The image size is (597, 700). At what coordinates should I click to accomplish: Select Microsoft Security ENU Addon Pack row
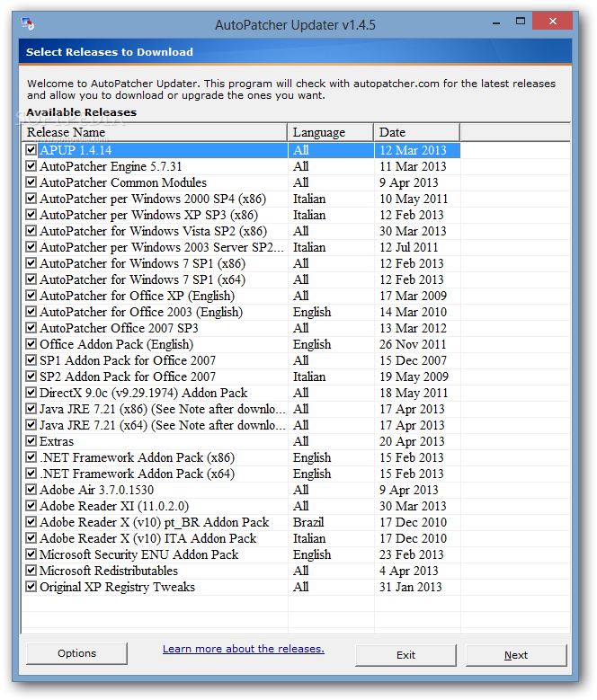pos(138,554)
